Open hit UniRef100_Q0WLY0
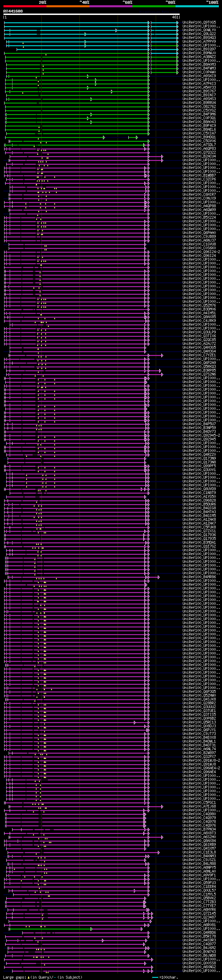The height and width of the screenshot is (980, 222). (x=199, y=30)
